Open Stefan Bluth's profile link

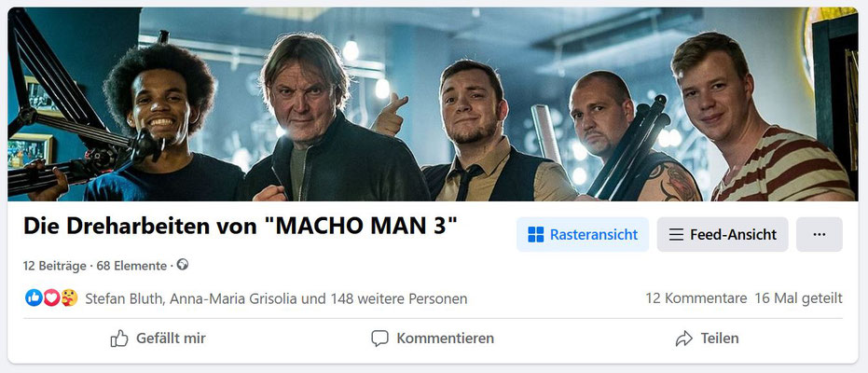point(124,298)
